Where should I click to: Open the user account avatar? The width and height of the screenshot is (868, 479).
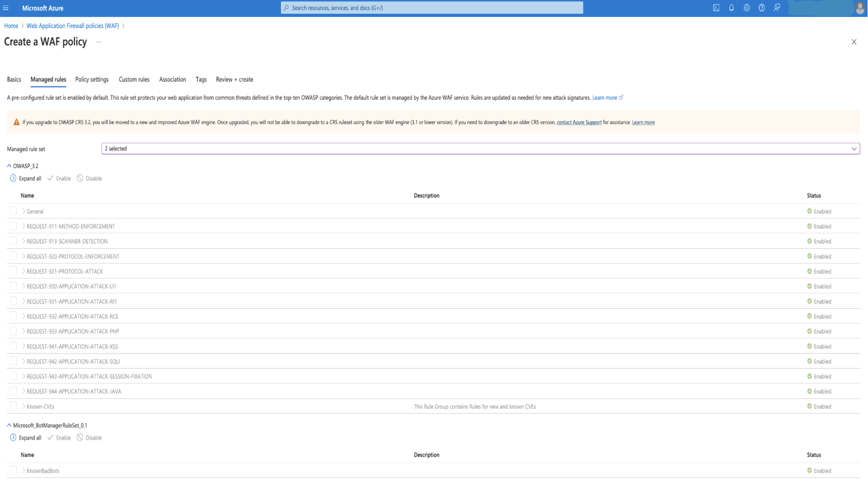click(860, 8)
